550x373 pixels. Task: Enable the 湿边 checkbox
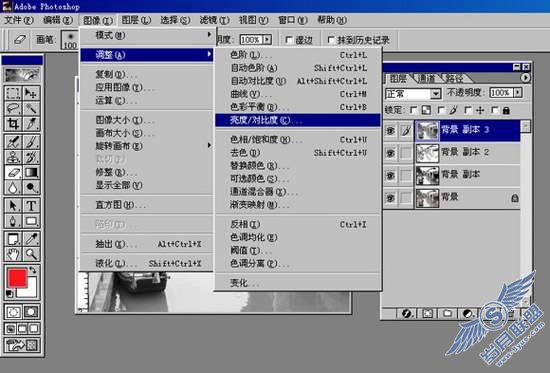[x=289, y=40]
